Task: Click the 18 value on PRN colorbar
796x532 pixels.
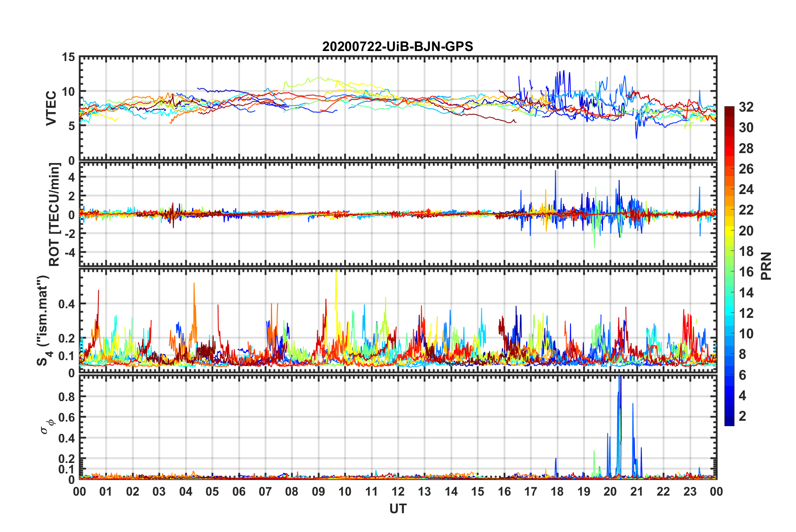Action: pos(746,251)
